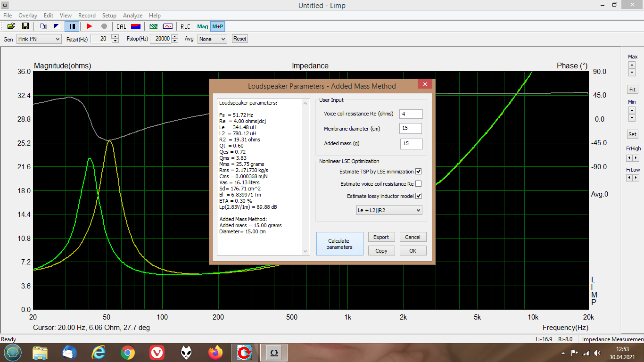
Task: Open the Setup menu
Action: tap(109, 16)
